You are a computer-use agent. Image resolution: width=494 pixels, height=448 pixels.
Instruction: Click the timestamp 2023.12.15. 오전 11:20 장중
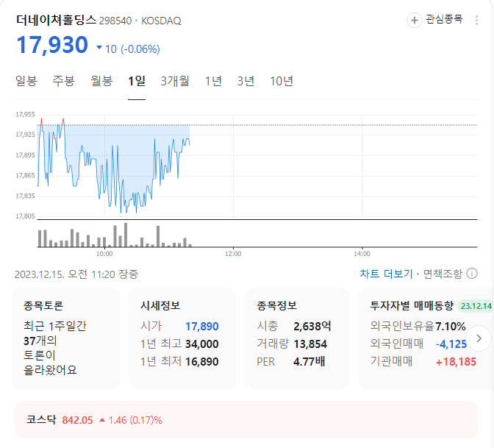pos(76,274)
